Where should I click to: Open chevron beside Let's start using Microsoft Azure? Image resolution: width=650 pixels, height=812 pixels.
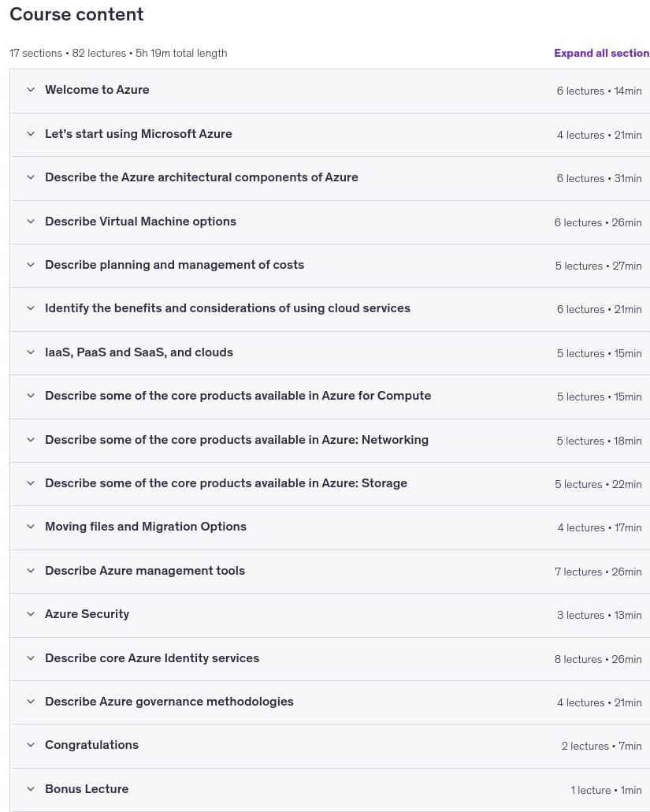[31, 133]
